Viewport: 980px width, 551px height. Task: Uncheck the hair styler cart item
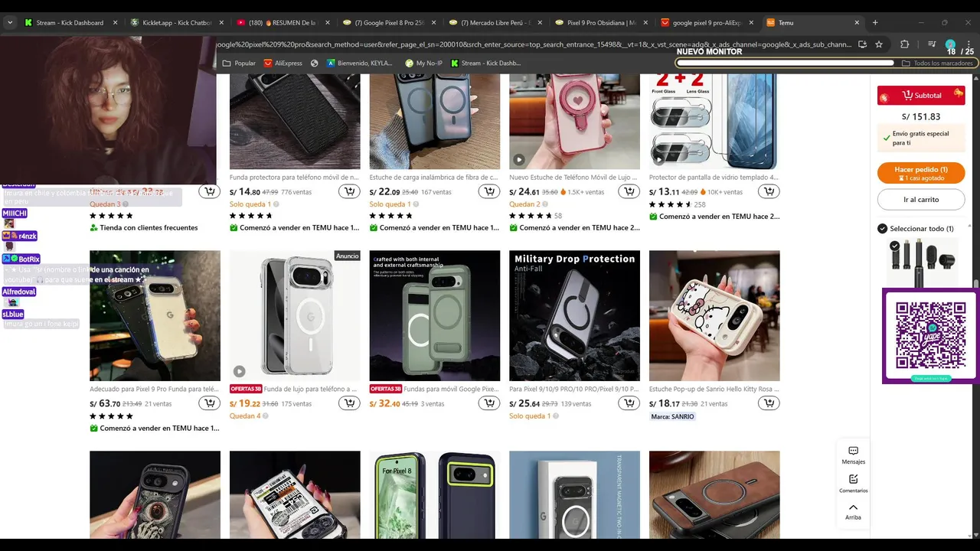894,246
